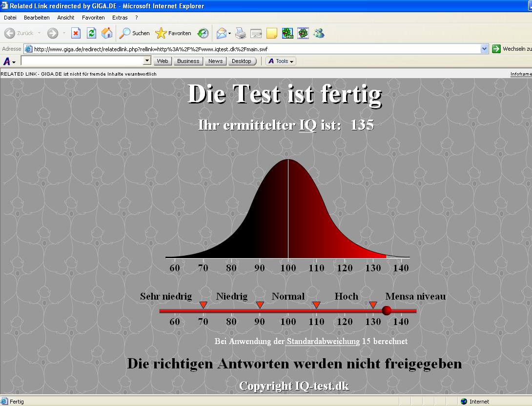Click the Normal category label

point(288,296)
